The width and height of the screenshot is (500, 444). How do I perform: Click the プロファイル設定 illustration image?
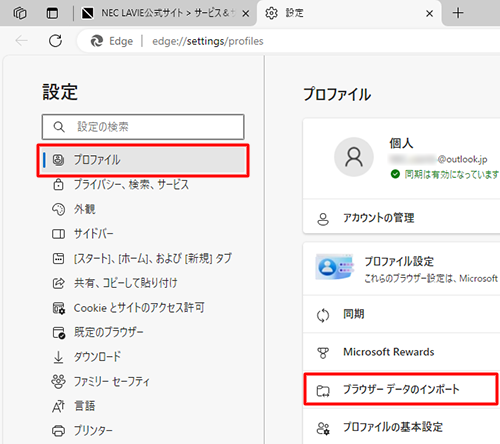point(334,267)
